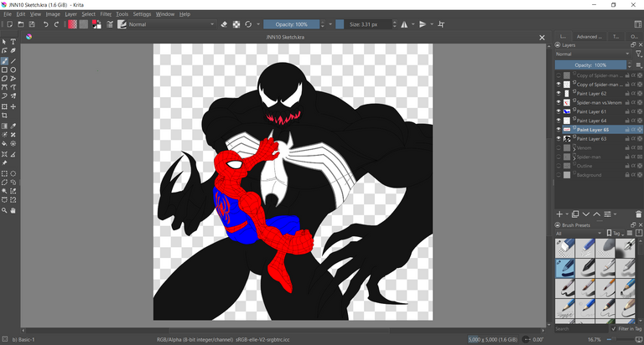Select the Rectangle shape tool

(4, 70)
